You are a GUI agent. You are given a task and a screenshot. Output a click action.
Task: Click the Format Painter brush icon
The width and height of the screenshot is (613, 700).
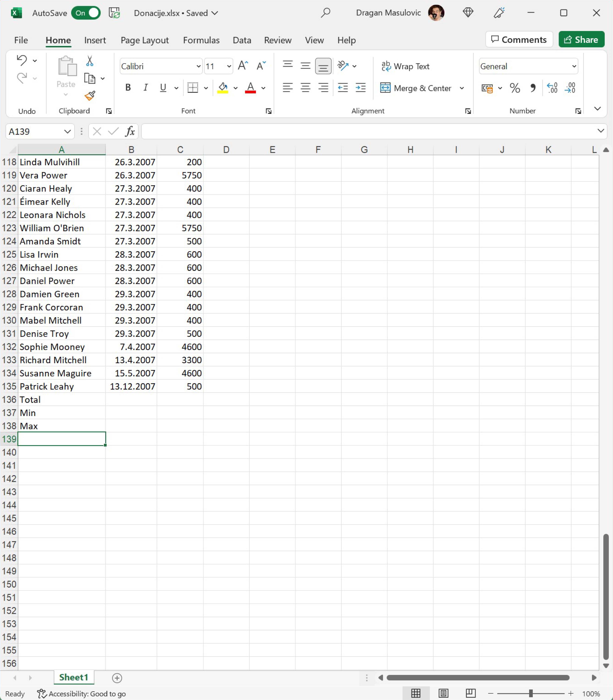click(90, 96)
